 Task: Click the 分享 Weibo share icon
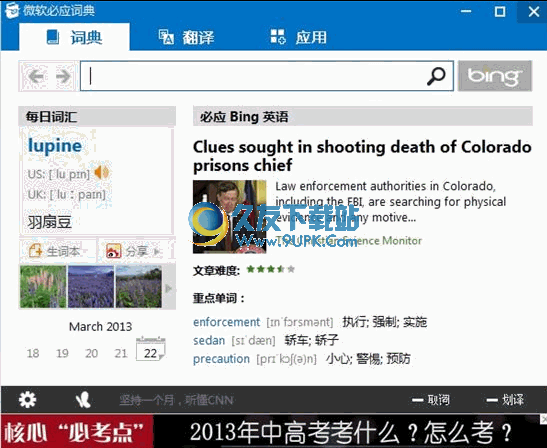point(113,251)
